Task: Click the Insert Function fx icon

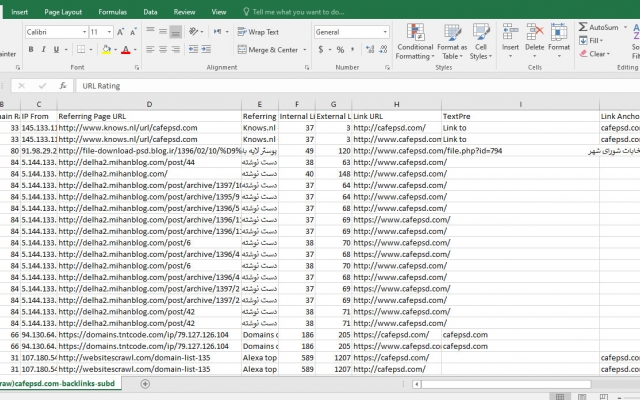Action: click(63, 86)
